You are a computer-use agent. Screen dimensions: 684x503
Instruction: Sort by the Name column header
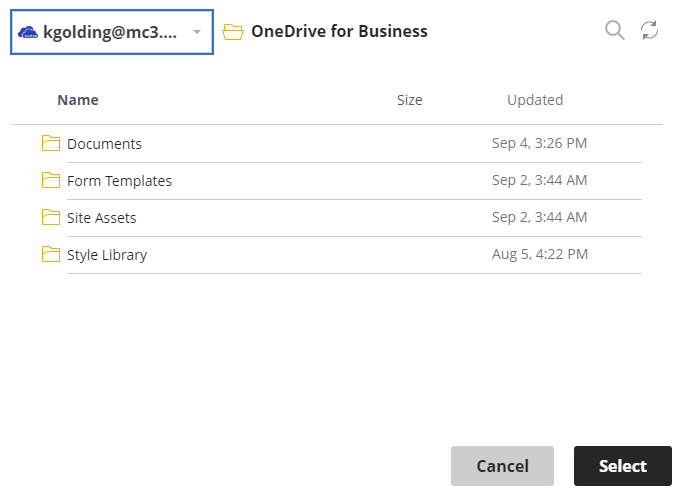tap(78, 100)
